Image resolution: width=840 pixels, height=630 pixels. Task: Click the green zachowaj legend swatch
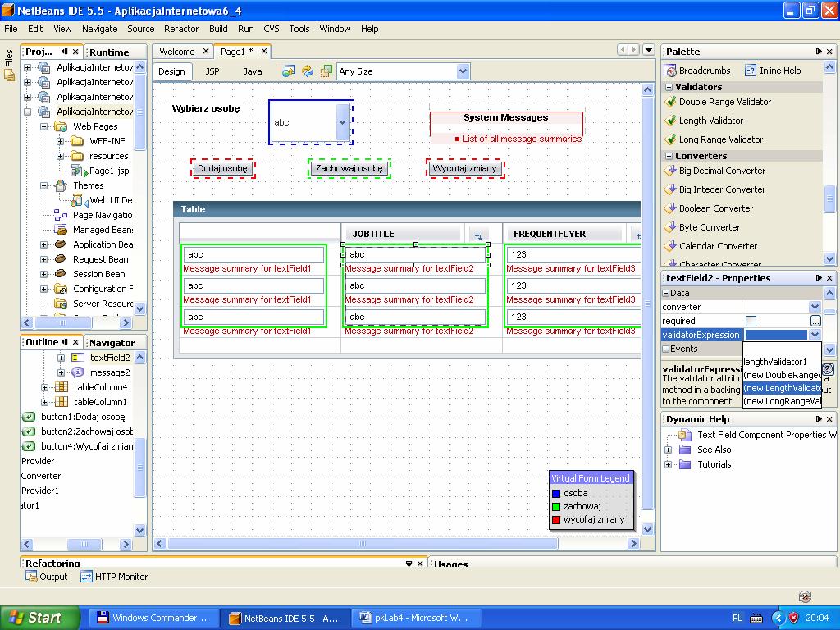556,506
